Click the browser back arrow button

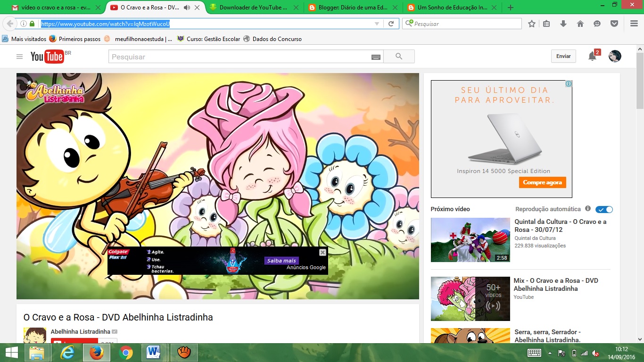[10, 24]
